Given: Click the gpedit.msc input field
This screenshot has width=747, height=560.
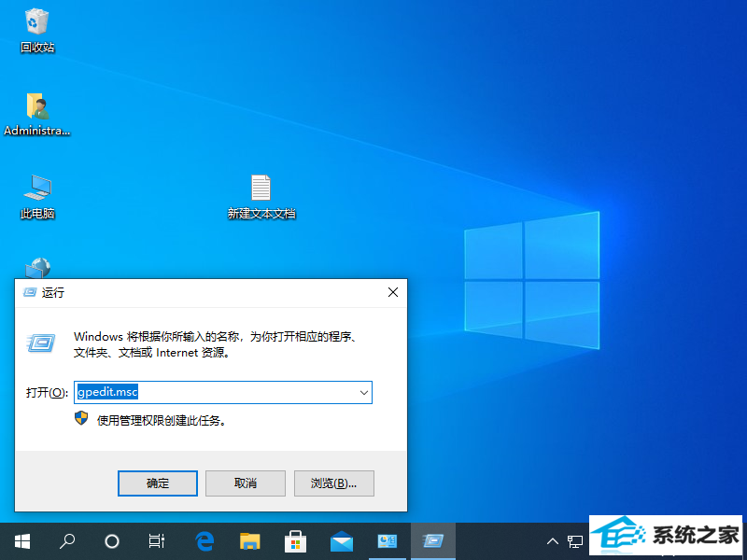Looking at the screenshot, I should coord(223,392).
